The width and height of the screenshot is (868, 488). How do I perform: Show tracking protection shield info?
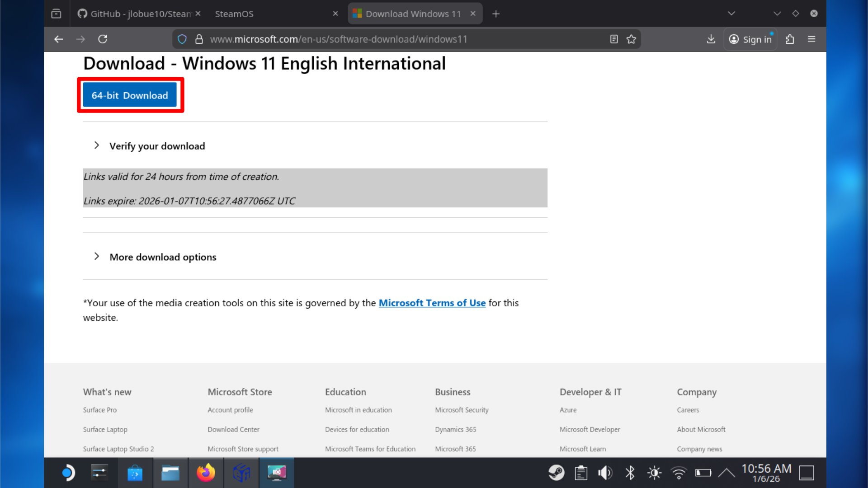click(x=182, y=39)
